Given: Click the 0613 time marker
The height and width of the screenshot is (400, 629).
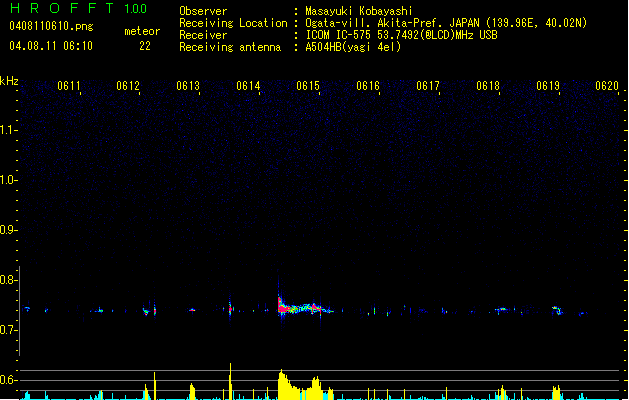Looking at the screenshot, I should [x=188, y=86].
